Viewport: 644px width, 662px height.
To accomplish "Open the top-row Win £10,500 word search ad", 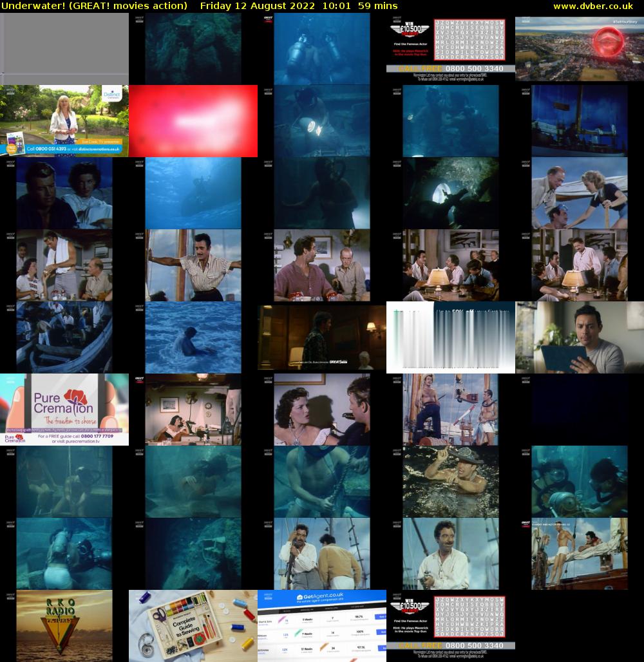I will [x=451, y=48].
